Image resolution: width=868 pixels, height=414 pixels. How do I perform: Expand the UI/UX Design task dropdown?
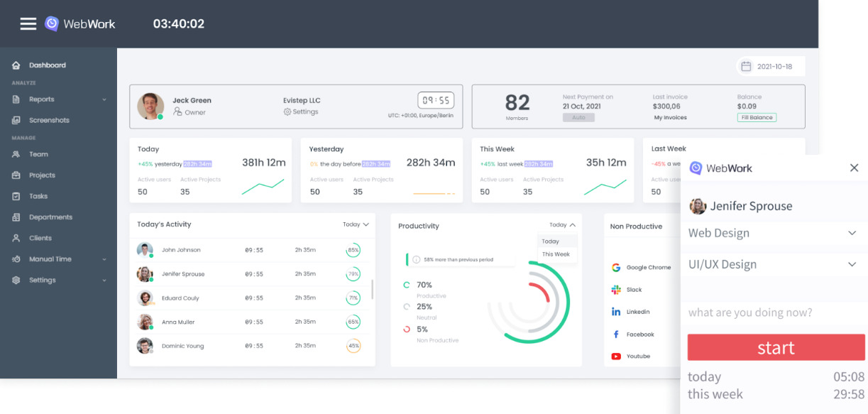tap(852, 264)
